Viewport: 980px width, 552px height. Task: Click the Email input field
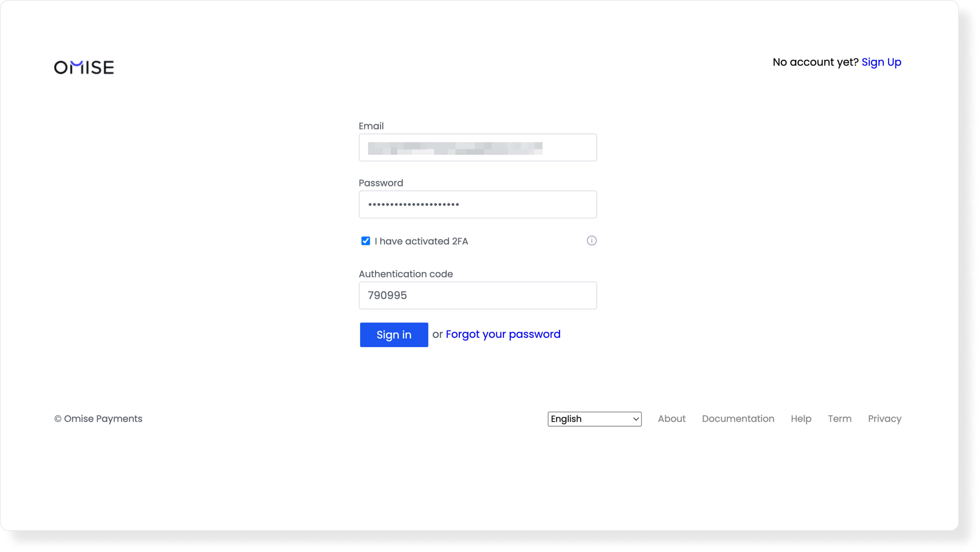pyautogui.click(x=477, y=147)
